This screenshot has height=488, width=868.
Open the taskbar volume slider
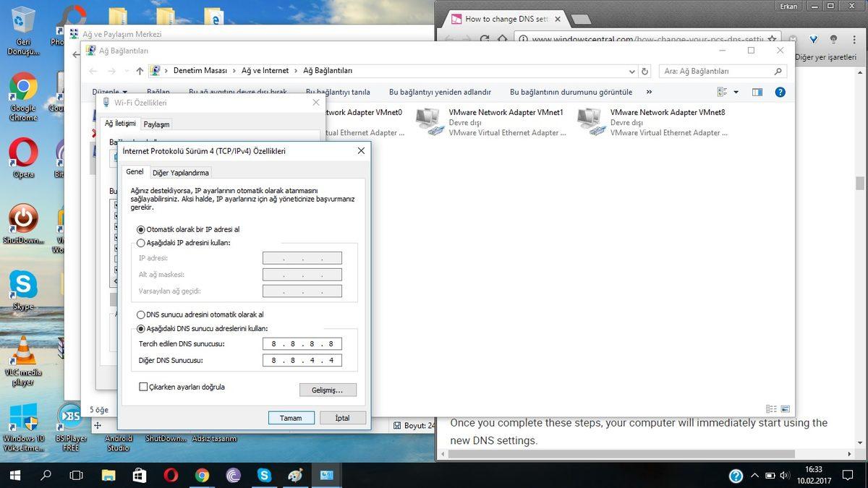click(x=783, y=476)
